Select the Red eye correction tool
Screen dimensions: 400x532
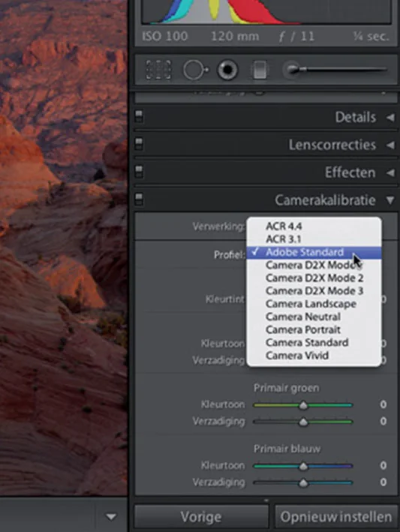point(227,70)
